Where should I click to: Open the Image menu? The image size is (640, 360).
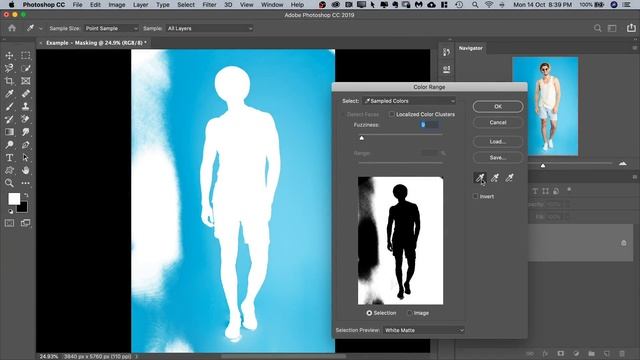click(x=117, y=5)
